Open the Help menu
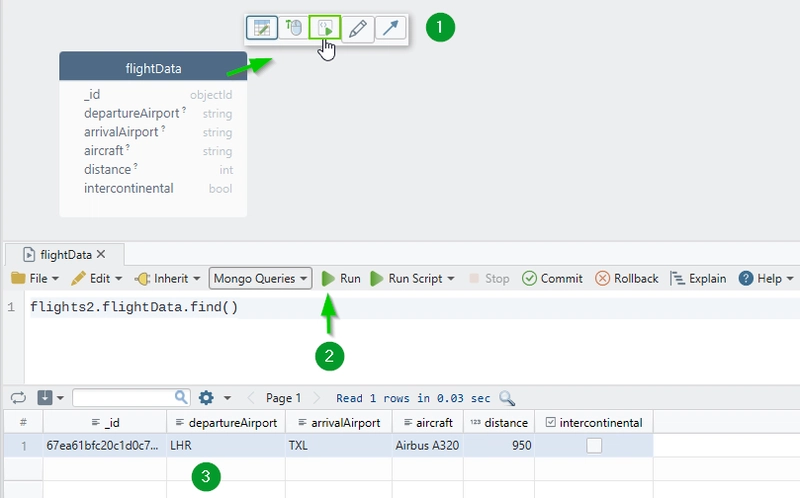The height and width of the screenshot is (498, 800). click(x=766, y=279)
